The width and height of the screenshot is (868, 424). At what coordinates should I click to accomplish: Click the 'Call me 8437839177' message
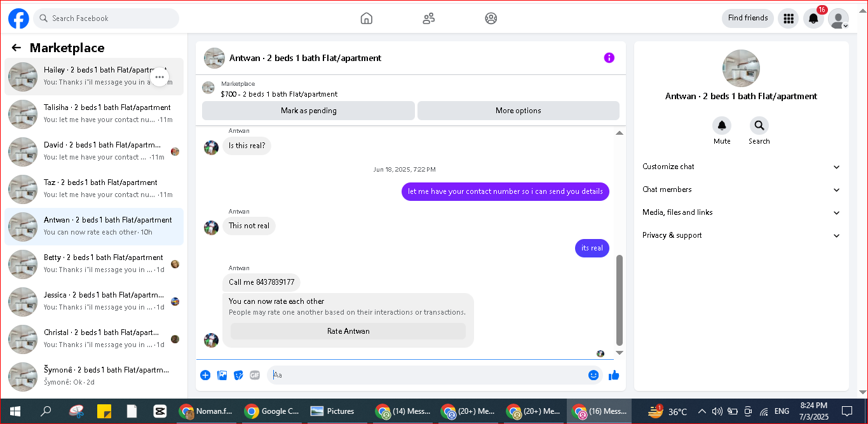[261, 282]
